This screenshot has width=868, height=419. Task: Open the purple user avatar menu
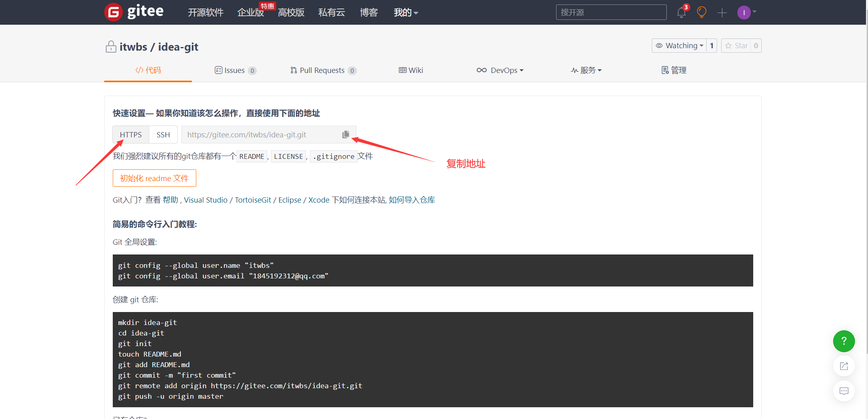[x=744, y=13]
